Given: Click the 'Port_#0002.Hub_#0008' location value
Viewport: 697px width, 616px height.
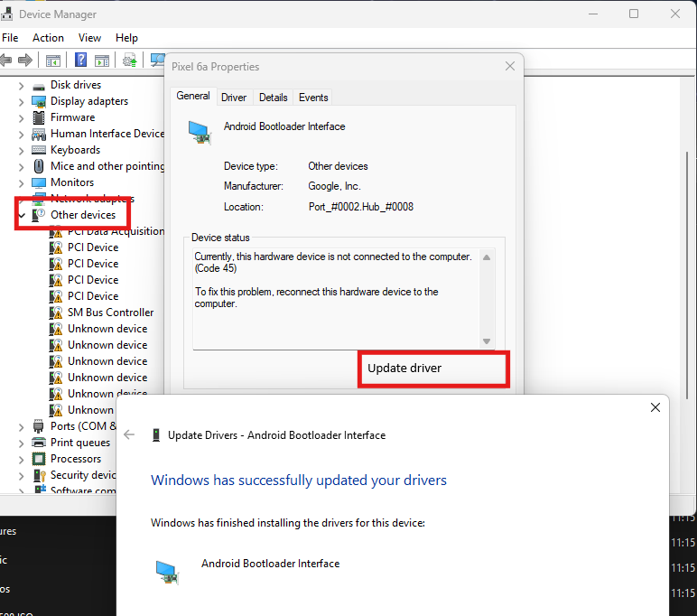Looking at the screenshot, I should pos(360,207).
